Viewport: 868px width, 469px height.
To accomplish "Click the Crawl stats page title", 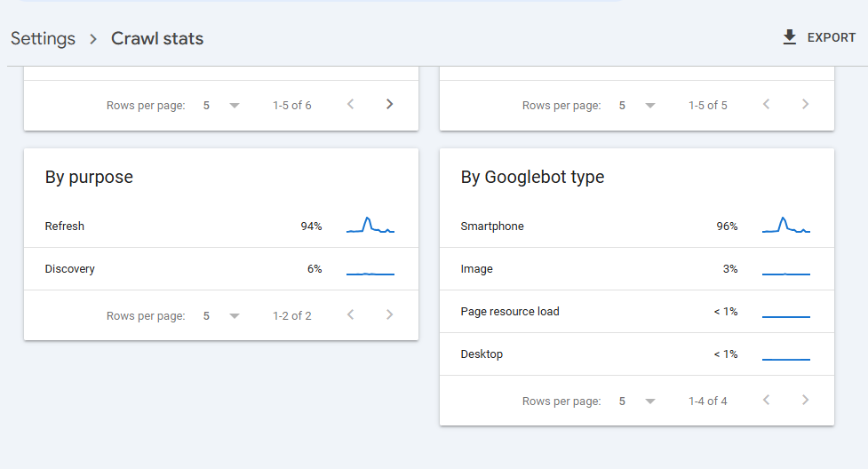I will tap(157, 38).
